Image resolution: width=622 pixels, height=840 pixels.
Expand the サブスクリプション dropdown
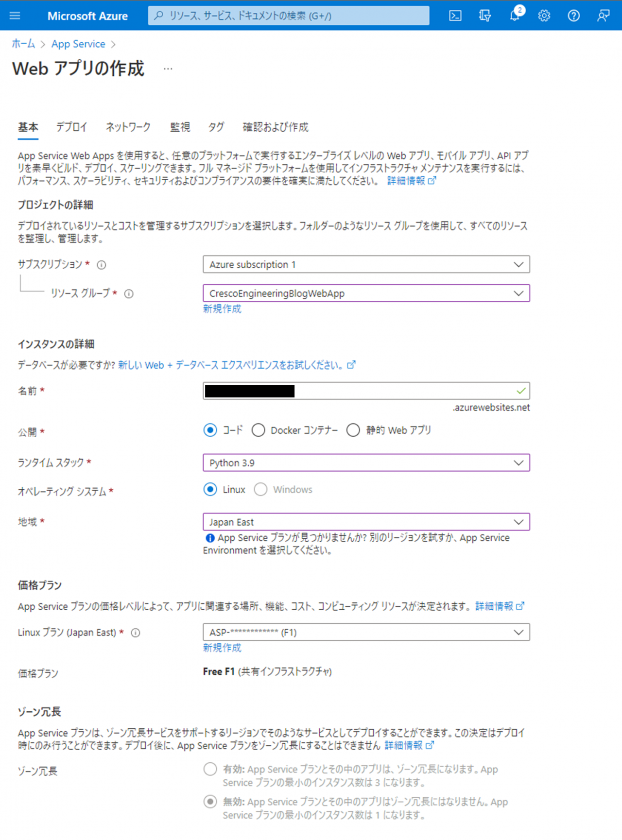coord(366,265)
